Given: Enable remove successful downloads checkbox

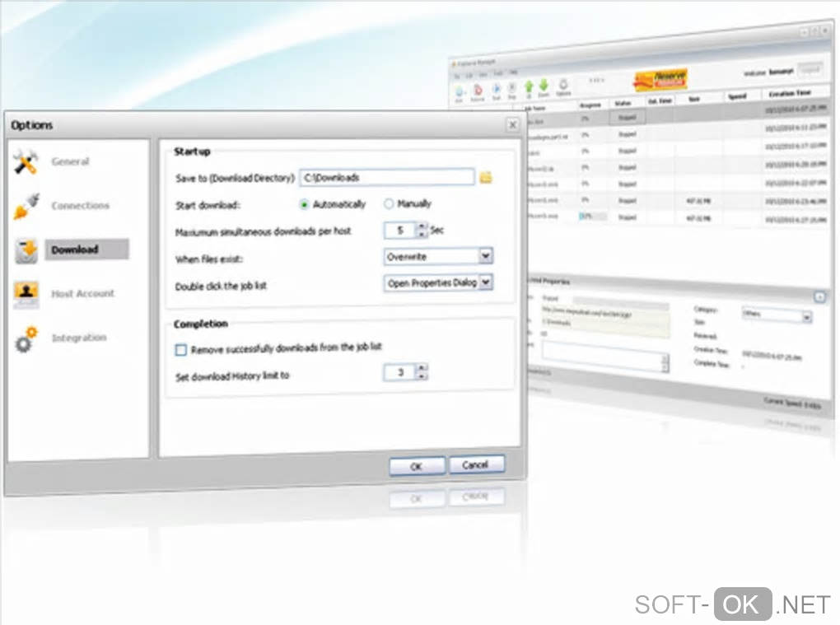Looking at the screenshot, I should 180,350.
